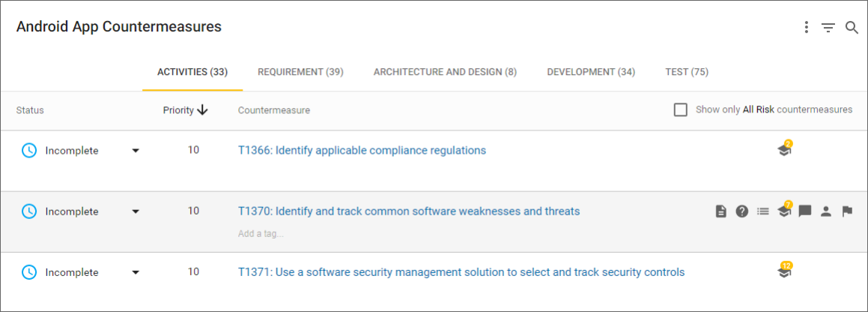Open search with magnifier icon
The image size is (868, 312).
point(852,28)
